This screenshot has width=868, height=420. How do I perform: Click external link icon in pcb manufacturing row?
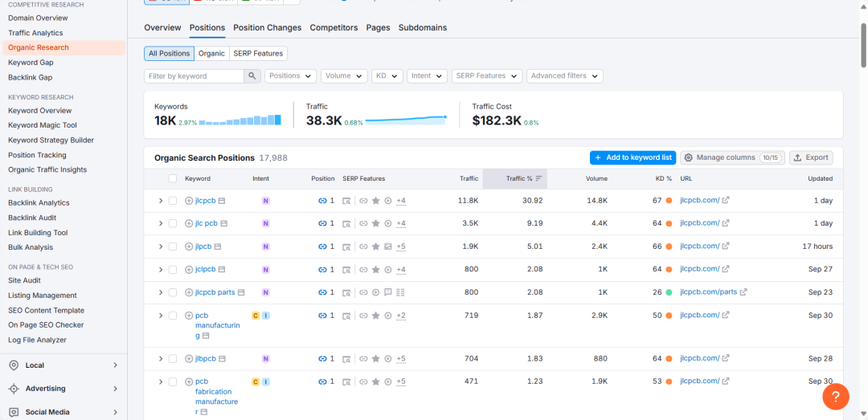pyautogui.click(x=726, y=315)
